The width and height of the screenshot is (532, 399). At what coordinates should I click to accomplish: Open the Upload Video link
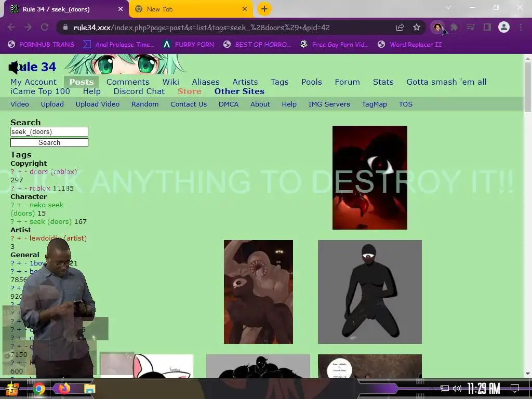click(97, 104)
